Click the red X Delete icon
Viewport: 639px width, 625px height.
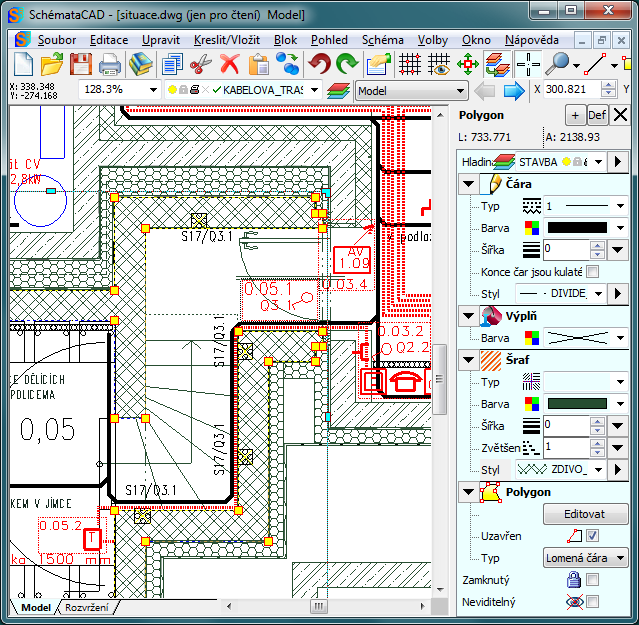pos(229,65)
